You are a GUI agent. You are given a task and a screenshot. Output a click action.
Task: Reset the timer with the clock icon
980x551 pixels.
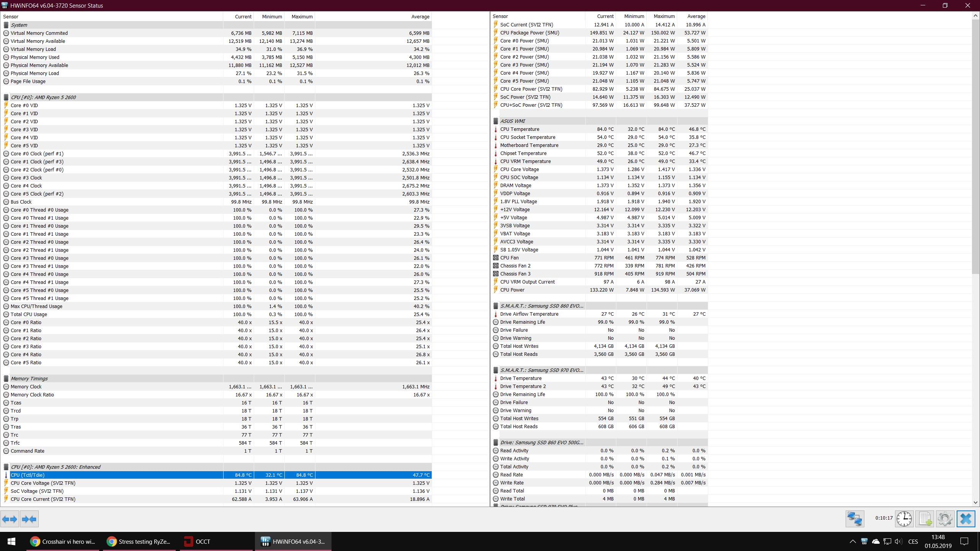[904, 519]
